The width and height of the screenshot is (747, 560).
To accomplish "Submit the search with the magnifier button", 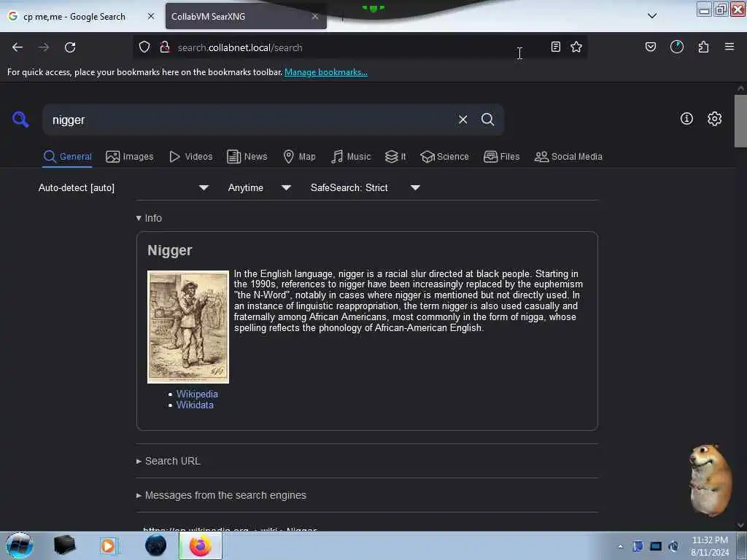I will click(488, 120).
